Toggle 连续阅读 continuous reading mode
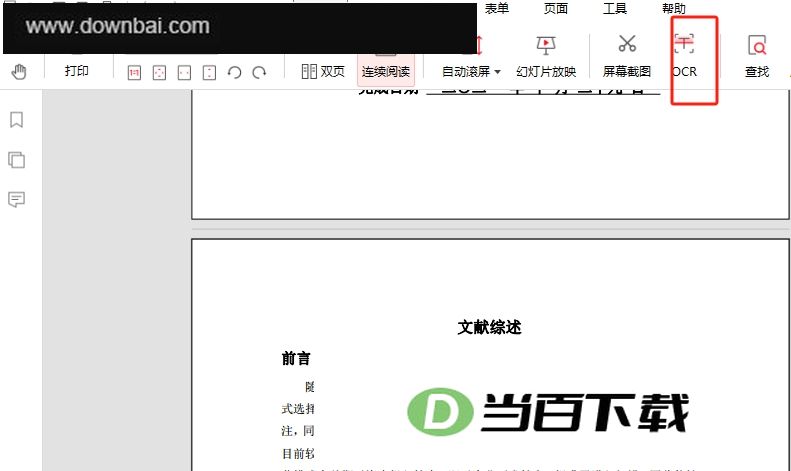The image size is (791, 471). [x=386, y=70]
